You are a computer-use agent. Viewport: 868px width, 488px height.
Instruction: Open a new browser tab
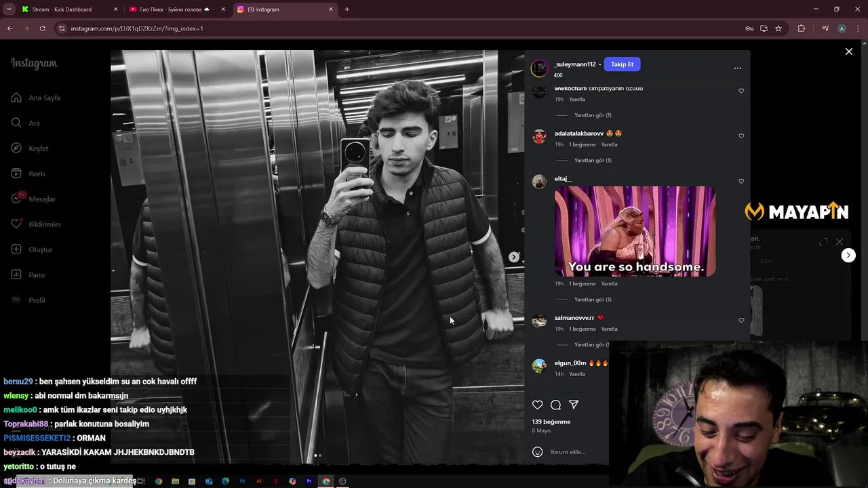[x=347, y=9]
